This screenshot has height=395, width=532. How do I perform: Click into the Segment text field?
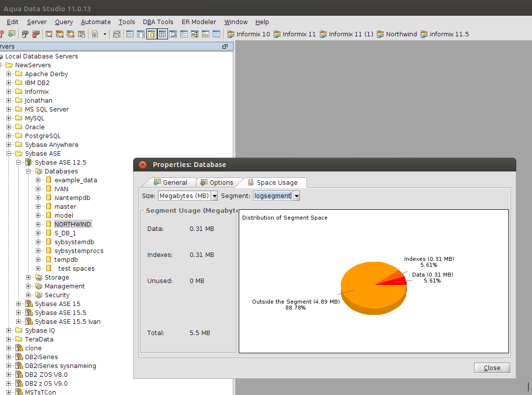pyautogui.click(x=273, y=196)
